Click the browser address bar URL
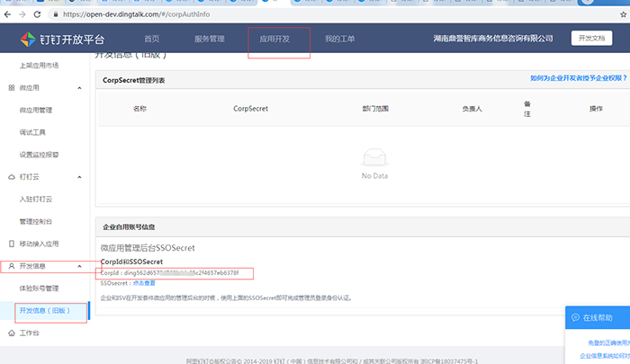 click(x=136, y=14)
